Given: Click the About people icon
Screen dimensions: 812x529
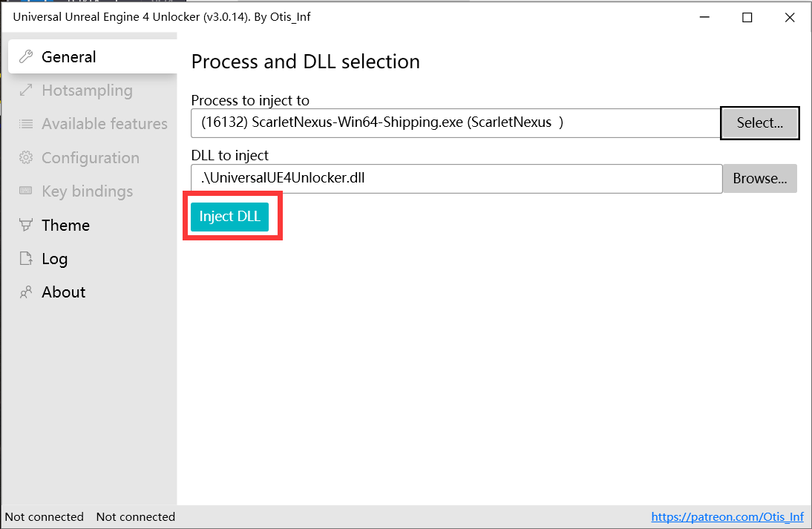Looking at the screenshot, I should click(26, 292).
